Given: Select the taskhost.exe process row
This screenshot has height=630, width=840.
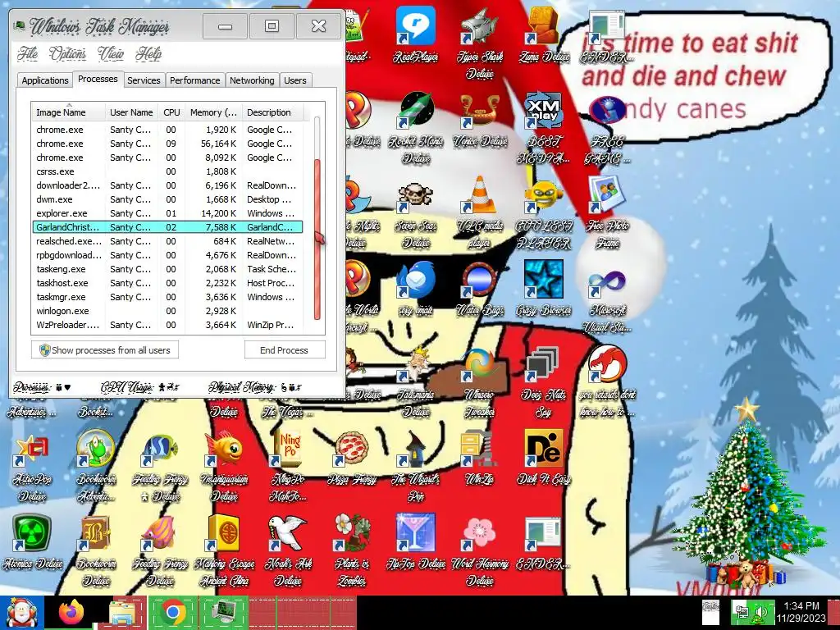Looking at the screenshot, I should (167, 283).
